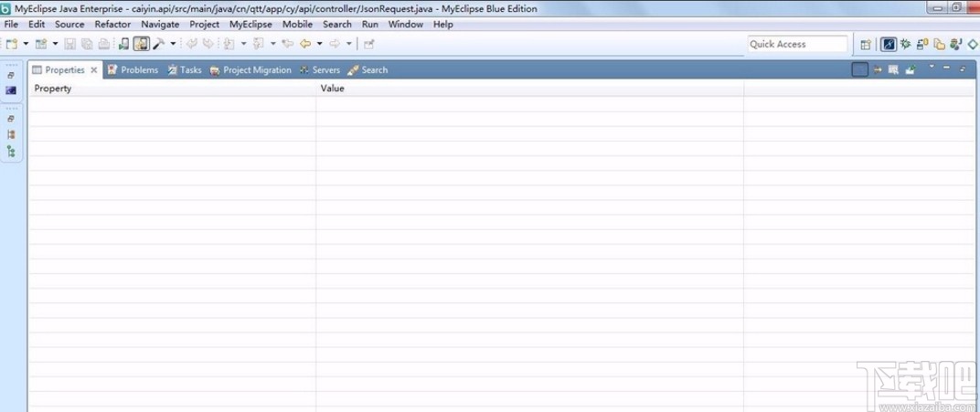Click the New MyEclipse project wizard icon

pyautogui.click(x=41, y=44)
